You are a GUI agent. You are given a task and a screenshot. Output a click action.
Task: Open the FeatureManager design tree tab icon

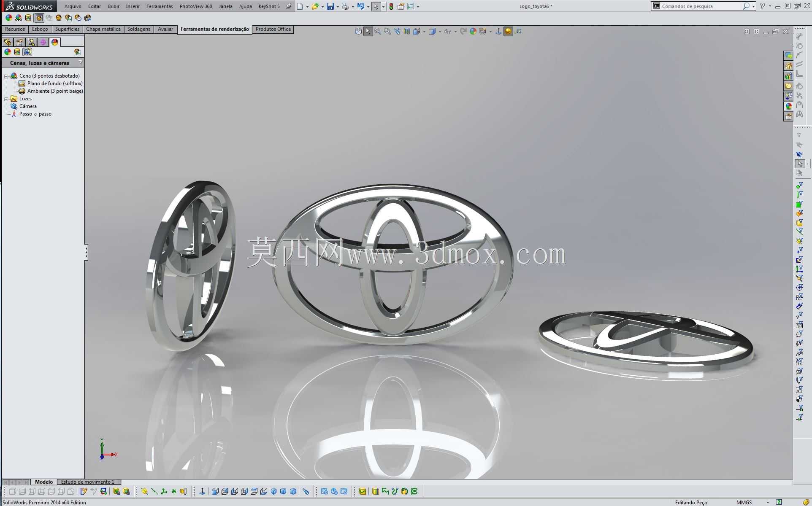tap(8, 42)
